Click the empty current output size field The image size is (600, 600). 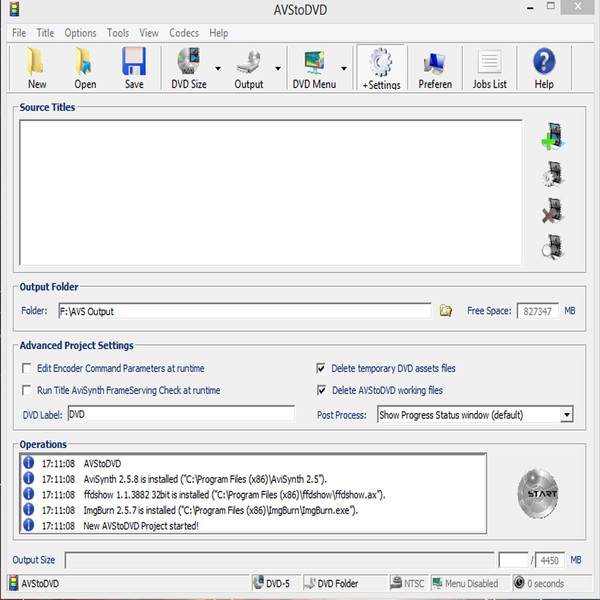[x=514, y=560]
